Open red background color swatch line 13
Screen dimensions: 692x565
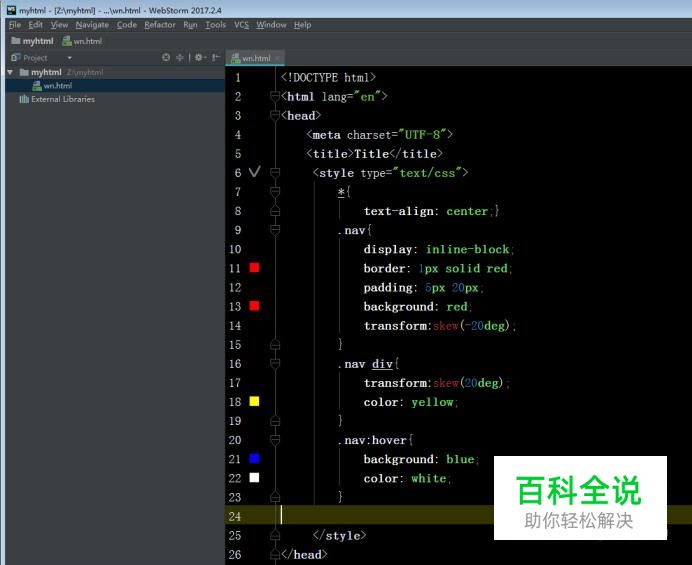click(254, 306)
